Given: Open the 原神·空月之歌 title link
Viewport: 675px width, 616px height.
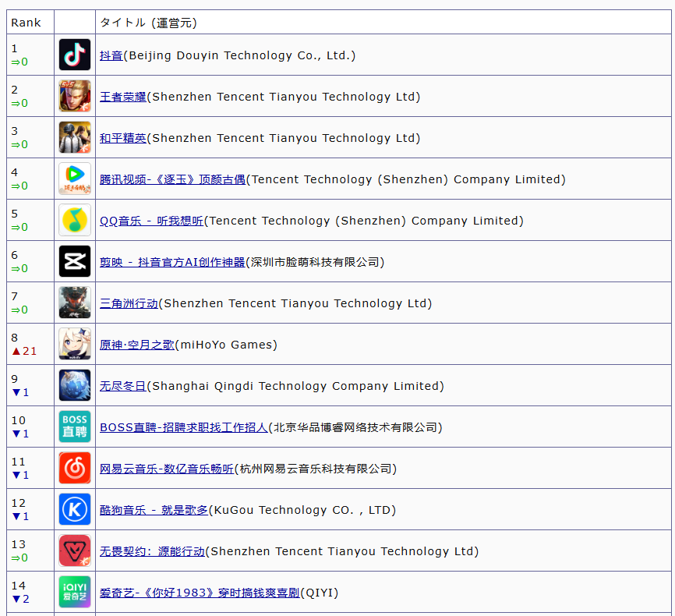Looking at the screenshot, I should point(137,345).
